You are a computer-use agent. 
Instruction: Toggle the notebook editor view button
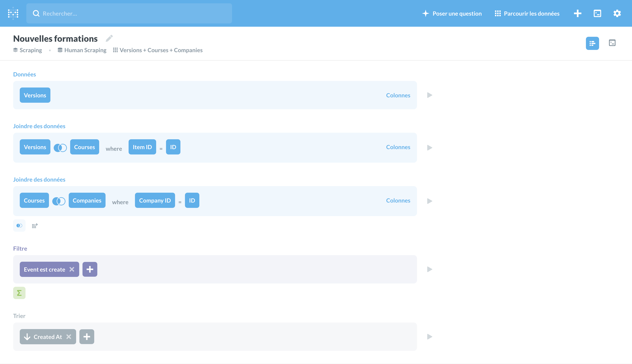tap(592, 43)
